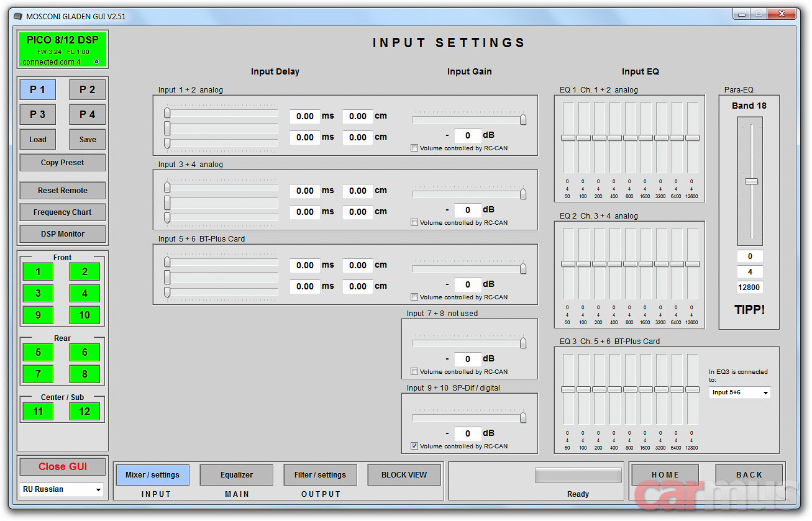812x521 pixels.
Task: Click EQ 2 800 Hz band slider
Action: (630, 264)
